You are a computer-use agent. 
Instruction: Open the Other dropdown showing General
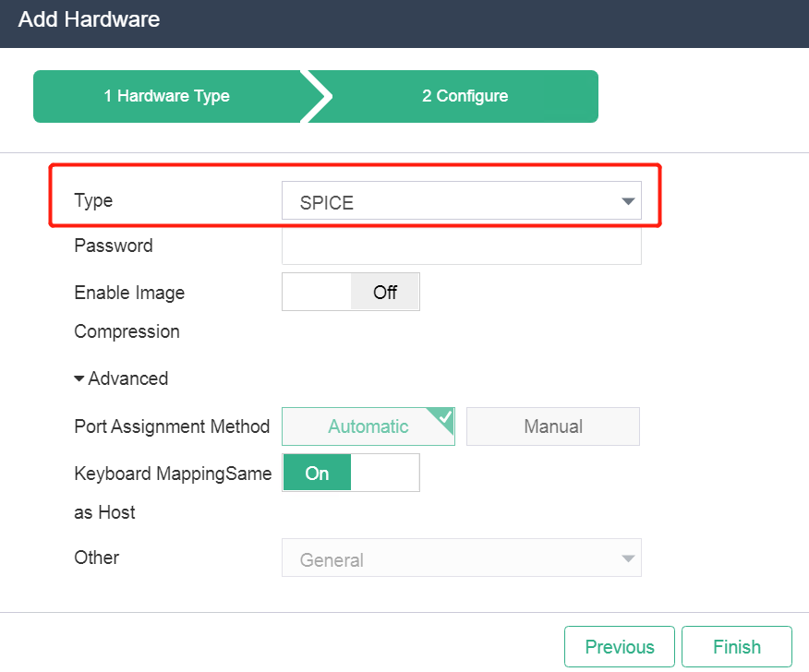pyautogui.click(x=461, y=558)
